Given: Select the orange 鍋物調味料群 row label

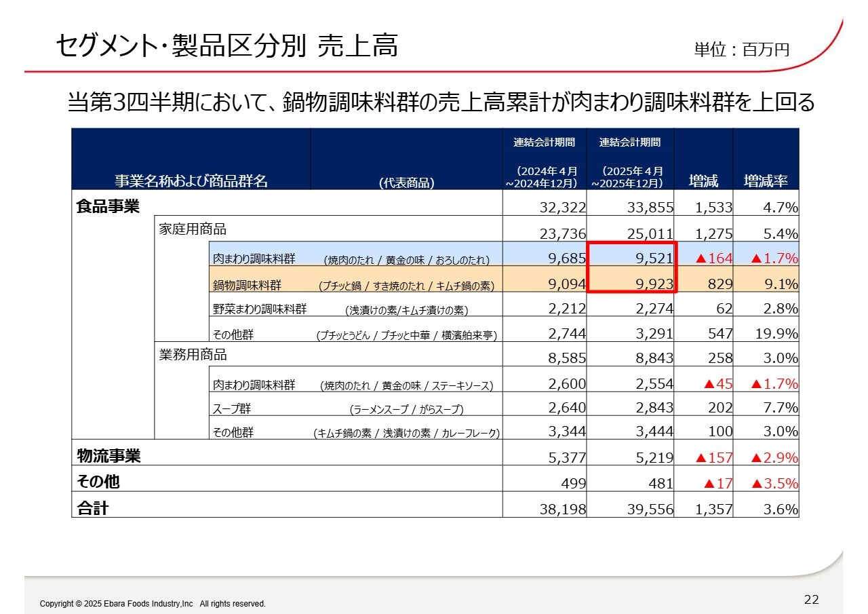Looking at the screenshot, I should pos(247,285).
